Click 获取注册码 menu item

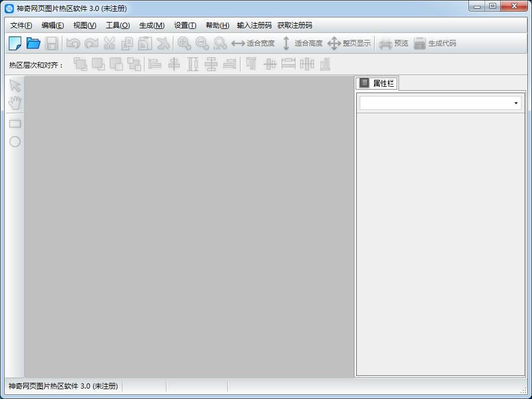(x=295, y=25)
